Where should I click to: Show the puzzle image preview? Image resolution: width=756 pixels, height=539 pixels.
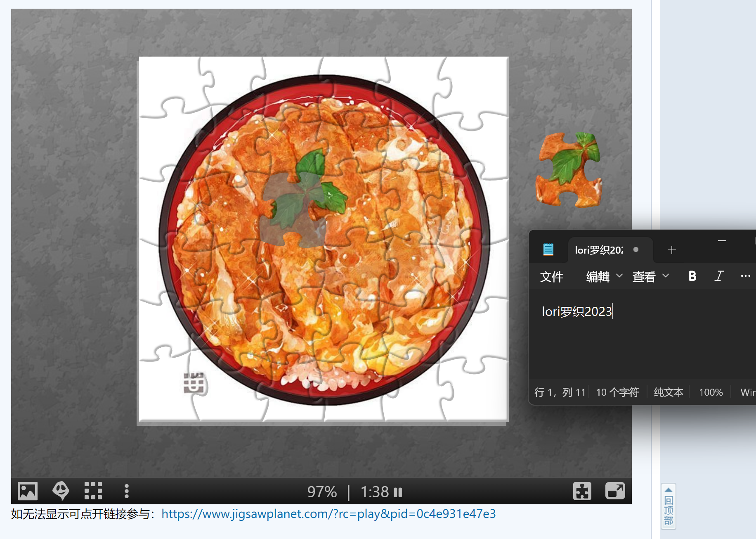[x=28, y=491]
